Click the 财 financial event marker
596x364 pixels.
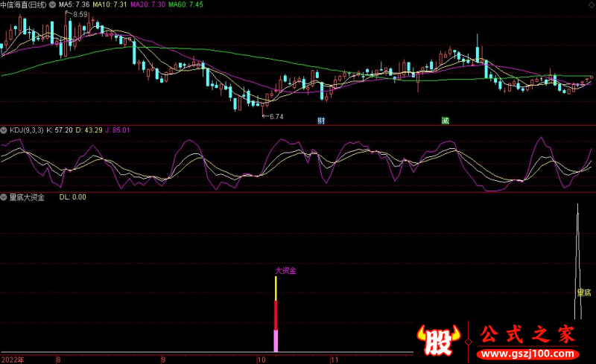(x=321, y=121)
